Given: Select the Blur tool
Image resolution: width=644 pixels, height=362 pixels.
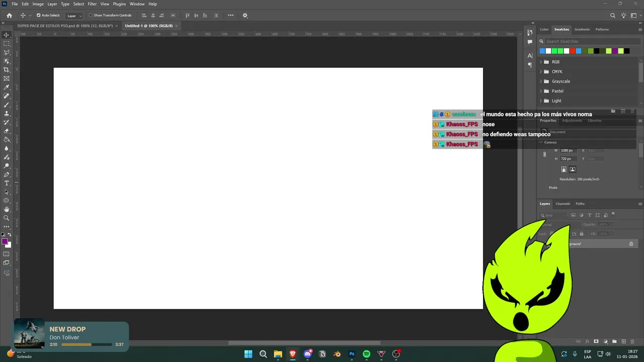Looking at the screenshot, I should coord(7,148).
